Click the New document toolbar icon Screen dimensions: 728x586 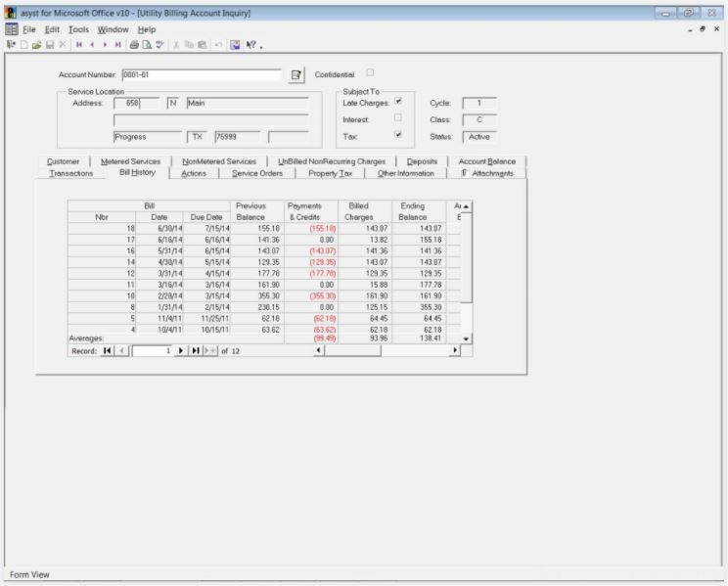click(x=24, y=45)
